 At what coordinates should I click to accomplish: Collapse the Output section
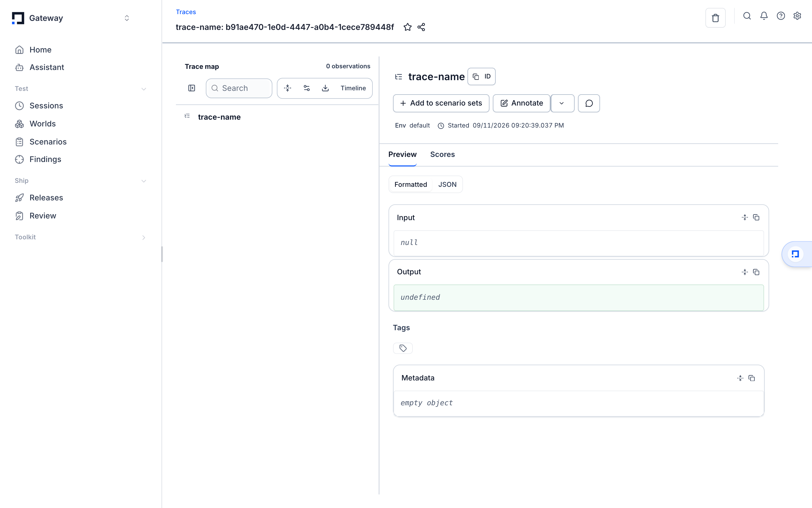(x=745, y=272)
